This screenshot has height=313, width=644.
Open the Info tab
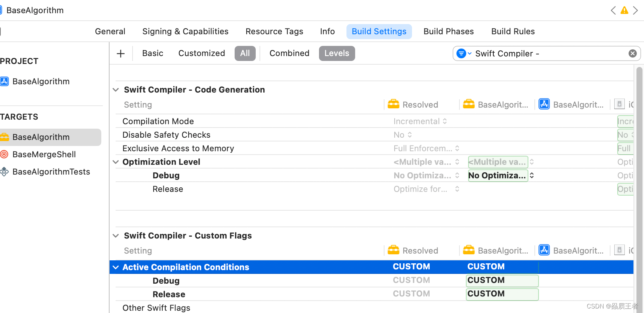coord(327,32)
